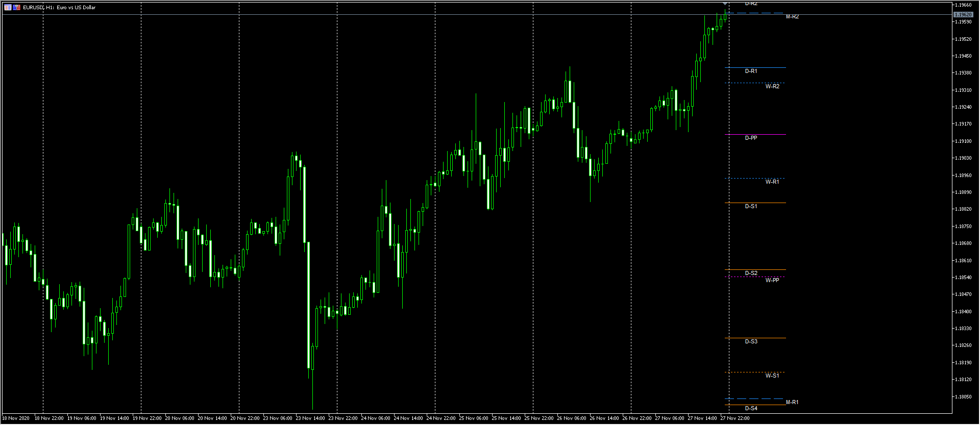
Task: Click the 27 Nov 22:00 time label
Action: [x=735, y=418]
